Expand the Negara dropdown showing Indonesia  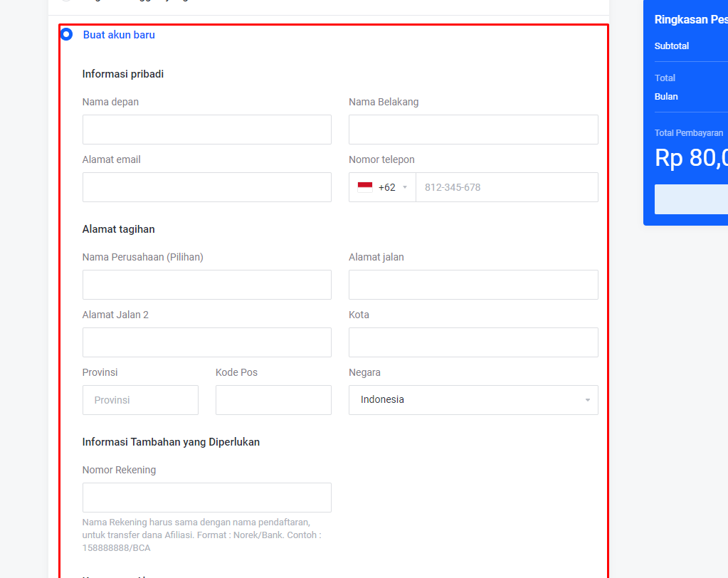coord(473,400)
